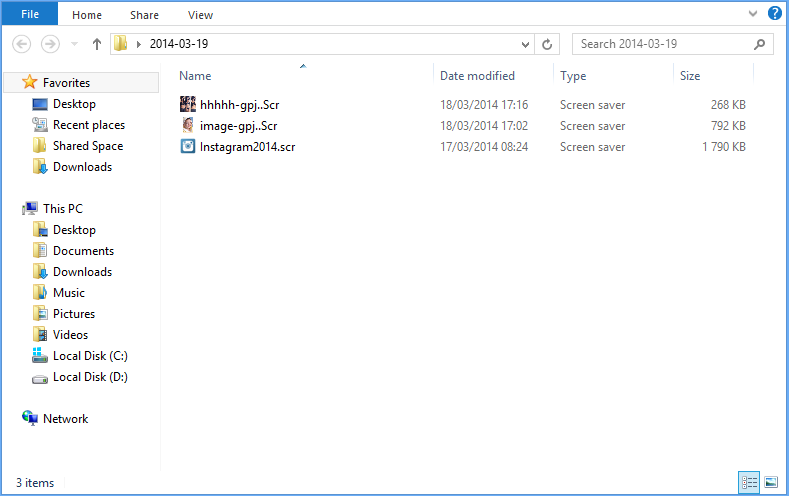Select the 2014-03-19 breadcrumb in address bar
789x496 pixels.
point(179,44)
